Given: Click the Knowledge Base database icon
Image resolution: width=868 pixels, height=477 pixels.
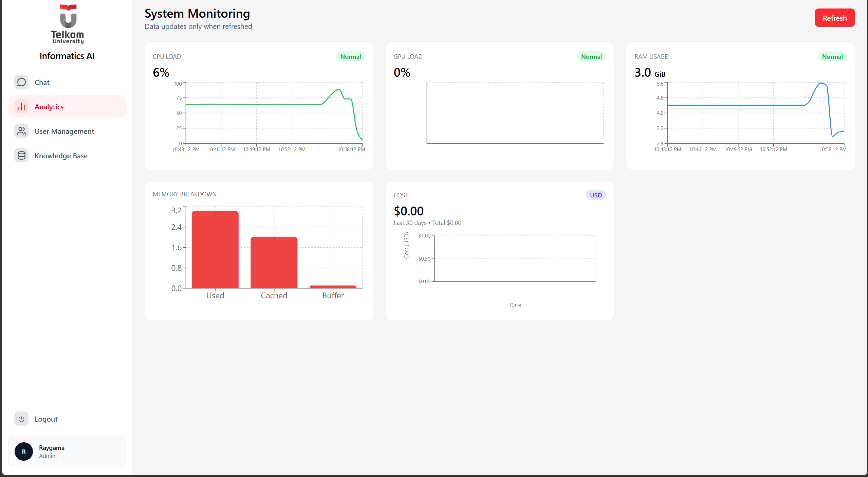Looking at the screenshot, I should (x=21, y=156).
